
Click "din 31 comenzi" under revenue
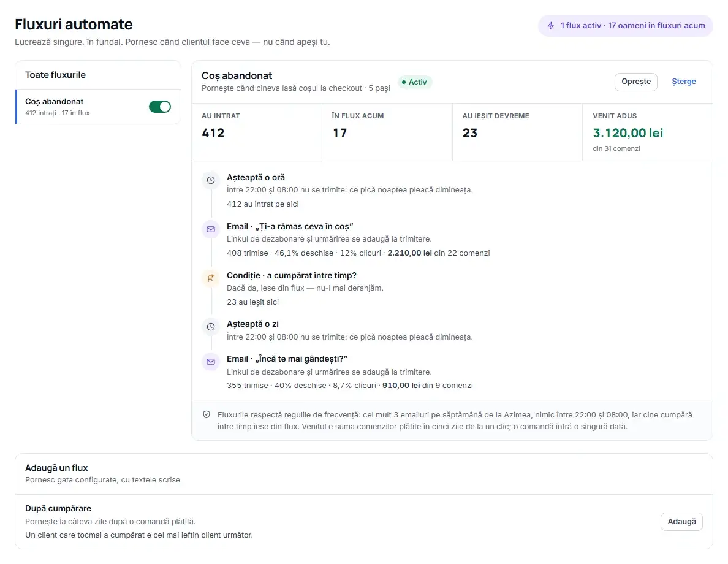(x=616, y=149)
